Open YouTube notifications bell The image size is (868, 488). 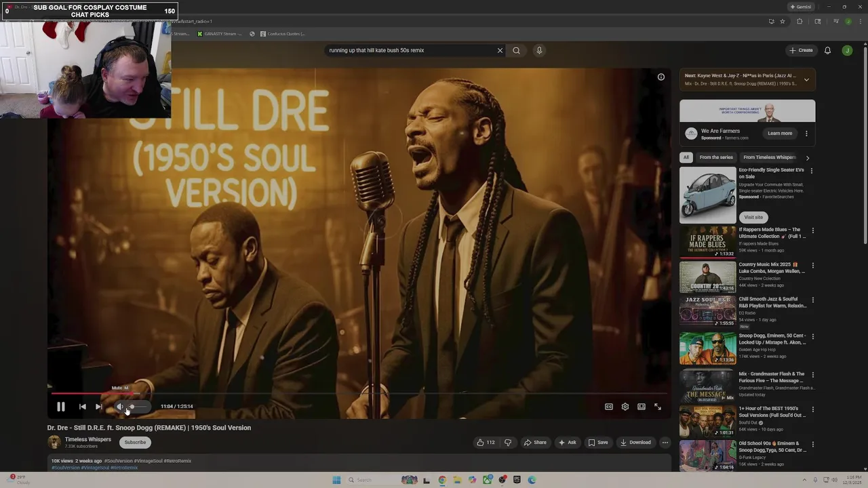coord(827,50)
